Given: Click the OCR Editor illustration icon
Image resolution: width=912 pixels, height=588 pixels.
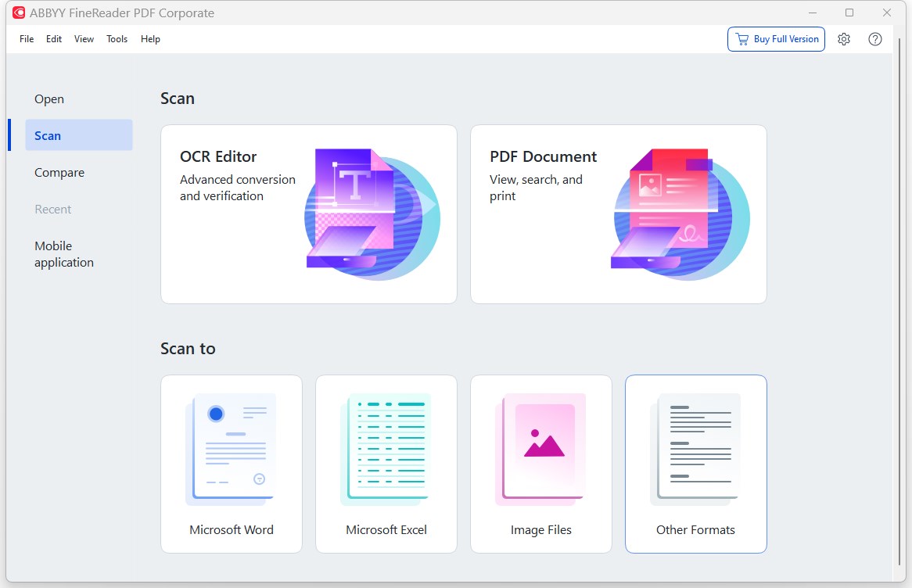Looking at the screenshot, I should 372,214.
